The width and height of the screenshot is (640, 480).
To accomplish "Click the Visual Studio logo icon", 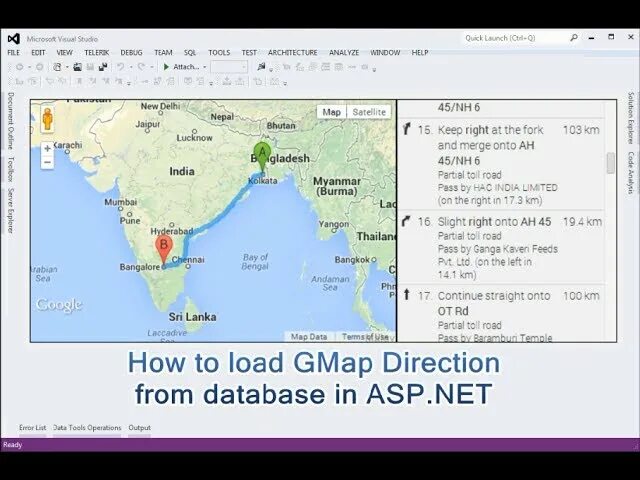I will pyautogui.click(x=13, y=39).
